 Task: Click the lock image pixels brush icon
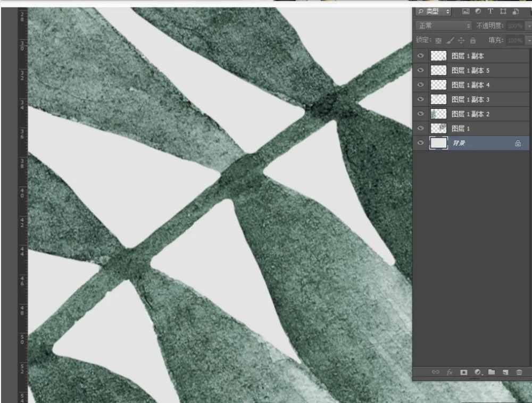[x=450, y=41]
